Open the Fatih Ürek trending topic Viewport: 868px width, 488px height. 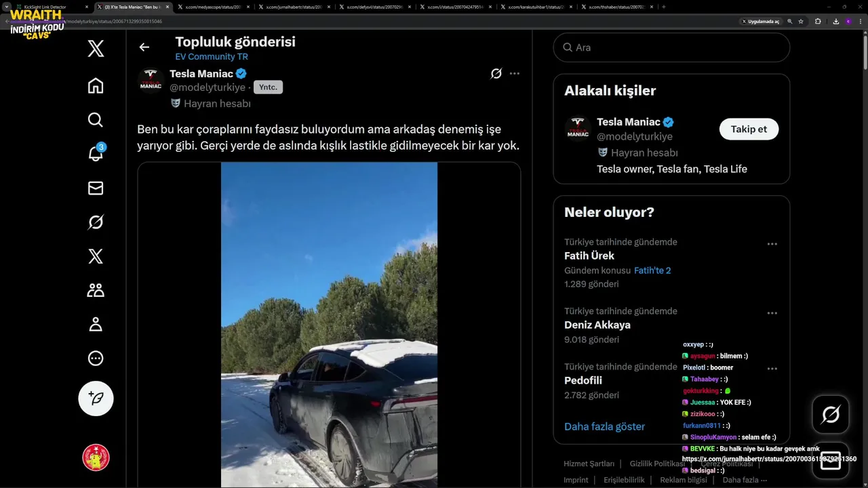pyautogui.click(x=589, y=256)
